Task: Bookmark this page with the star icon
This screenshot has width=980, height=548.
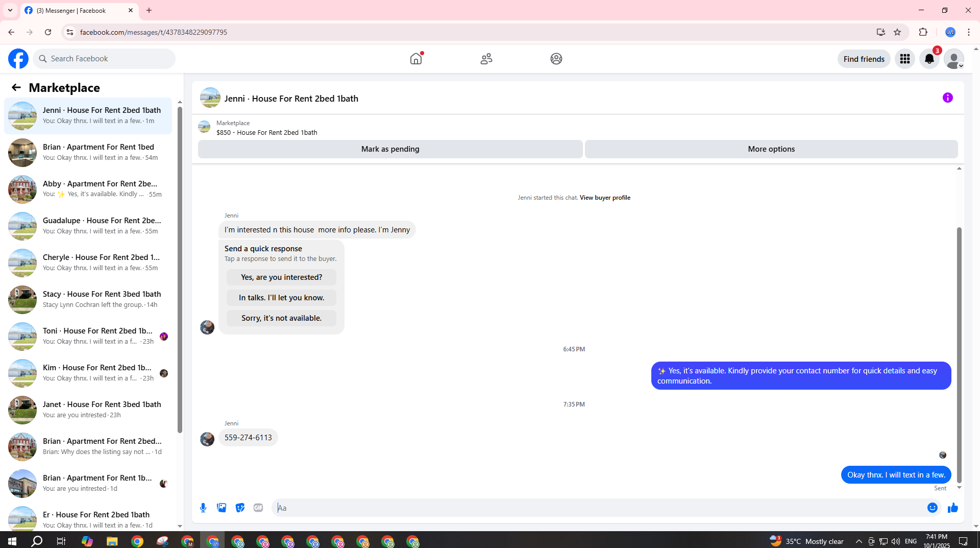Action: (x=897, y=32)
